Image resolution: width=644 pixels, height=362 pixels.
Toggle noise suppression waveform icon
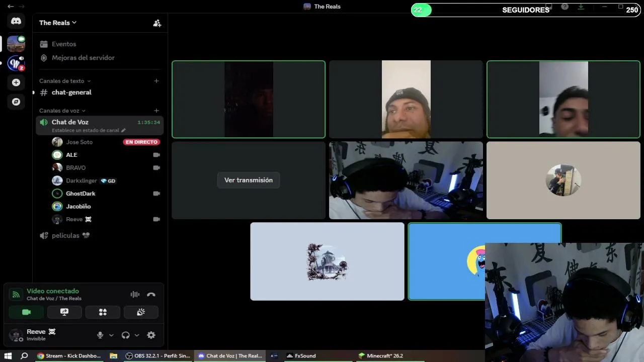(135, 295)
